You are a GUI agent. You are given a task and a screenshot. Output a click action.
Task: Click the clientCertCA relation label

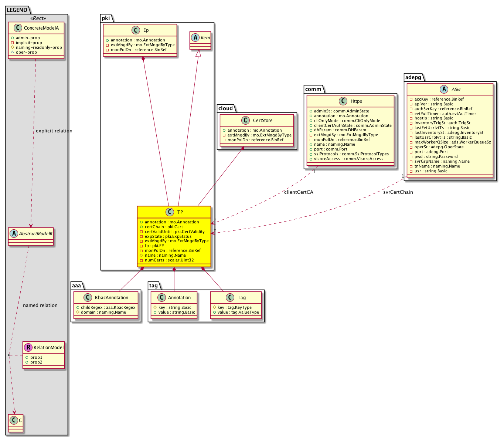[x=299, y=192]
